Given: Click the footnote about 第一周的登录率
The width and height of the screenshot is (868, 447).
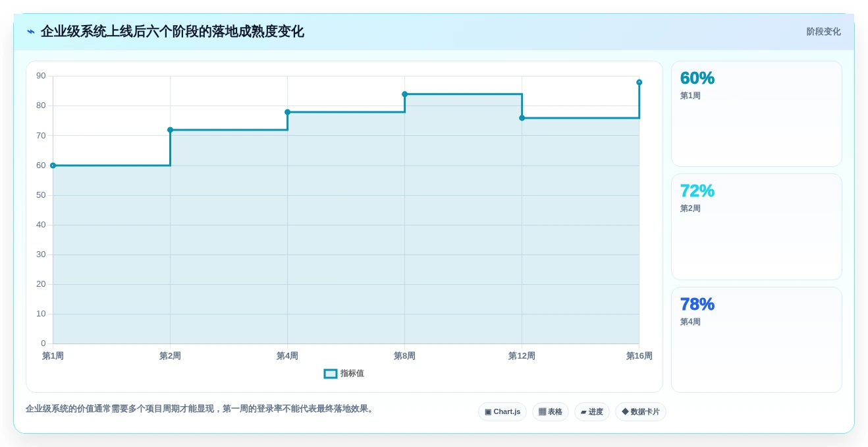Looking at the screenshot, I should 201,409.
